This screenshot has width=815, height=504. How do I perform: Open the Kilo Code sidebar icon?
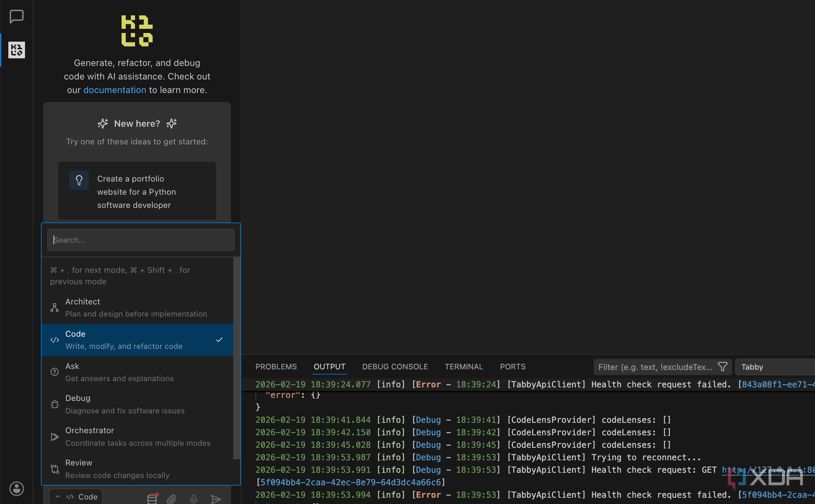pyautogui.click(x=16, y=50)
